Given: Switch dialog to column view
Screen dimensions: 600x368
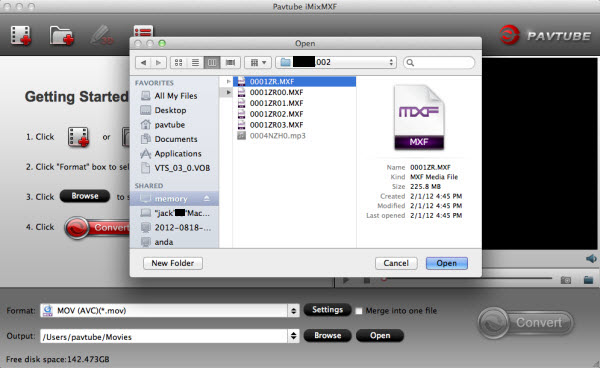Looking at the screenshot, I should point(212,62).
